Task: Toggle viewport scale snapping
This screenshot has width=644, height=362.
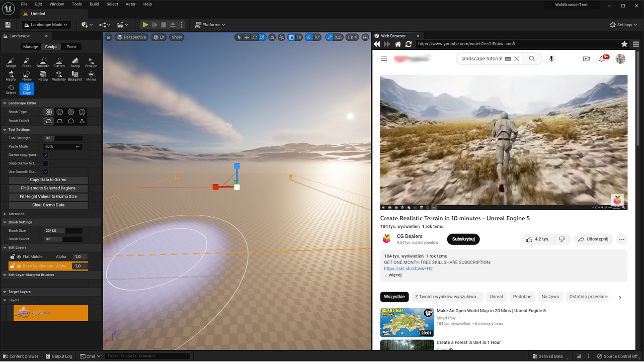Action: coord(329,37)
